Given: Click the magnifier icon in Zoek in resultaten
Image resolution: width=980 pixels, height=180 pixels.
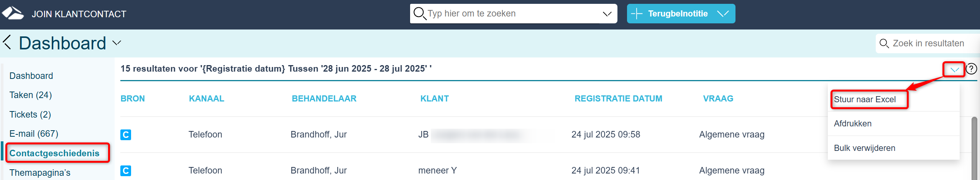Looking at the screenshot, I should coord(884,44).
